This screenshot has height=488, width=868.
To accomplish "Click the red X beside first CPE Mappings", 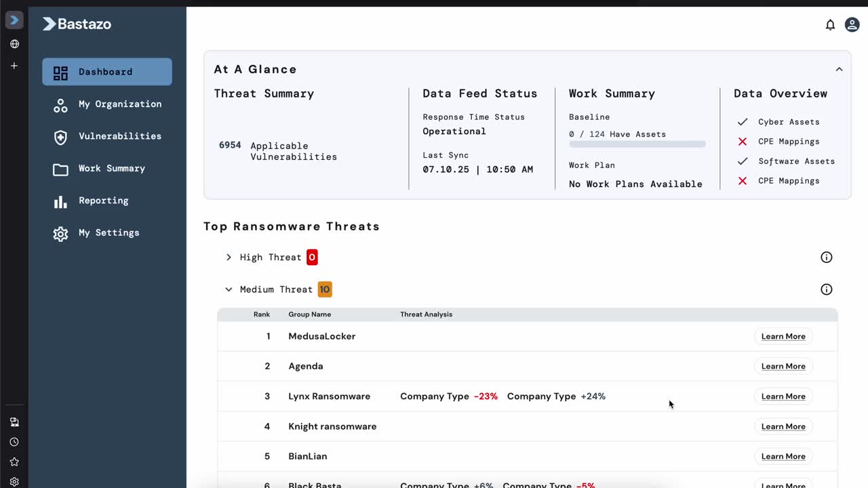I will point(743,142).
